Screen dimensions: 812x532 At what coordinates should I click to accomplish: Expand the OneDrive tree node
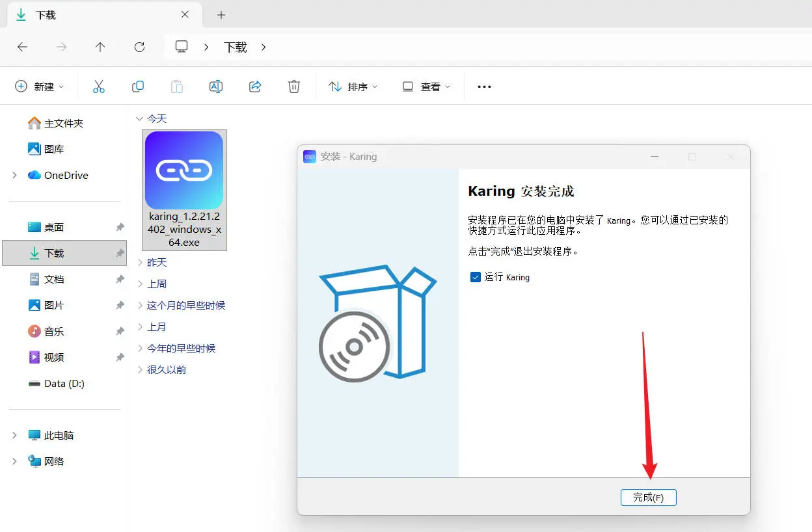[x=14, y=175]
